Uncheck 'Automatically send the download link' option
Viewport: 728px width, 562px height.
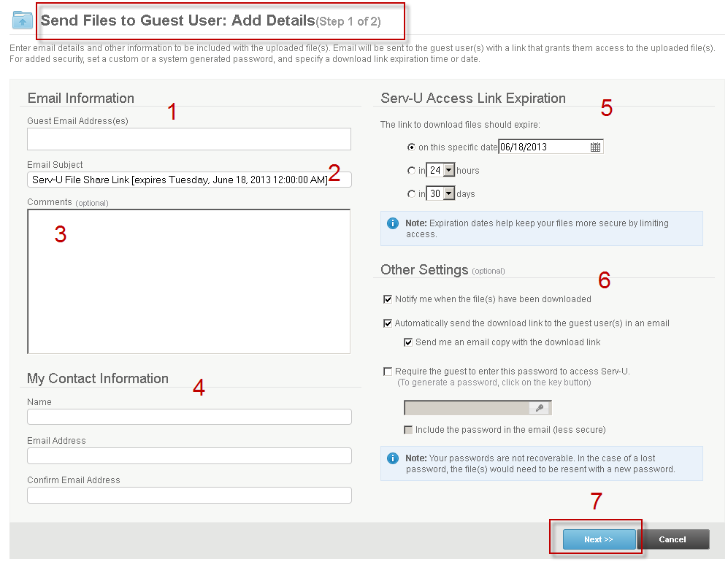pos(388,323)
